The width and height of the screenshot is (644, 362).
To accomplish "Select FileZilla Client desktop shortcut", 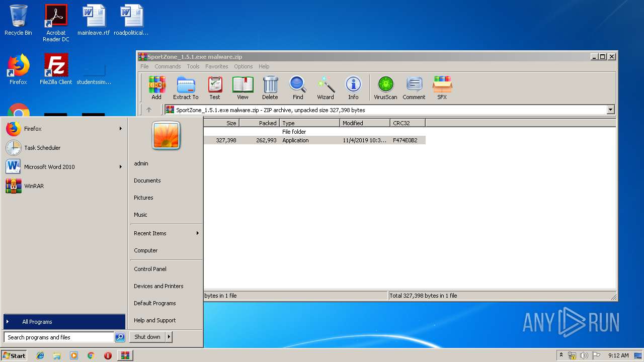I will coord(56,69).
